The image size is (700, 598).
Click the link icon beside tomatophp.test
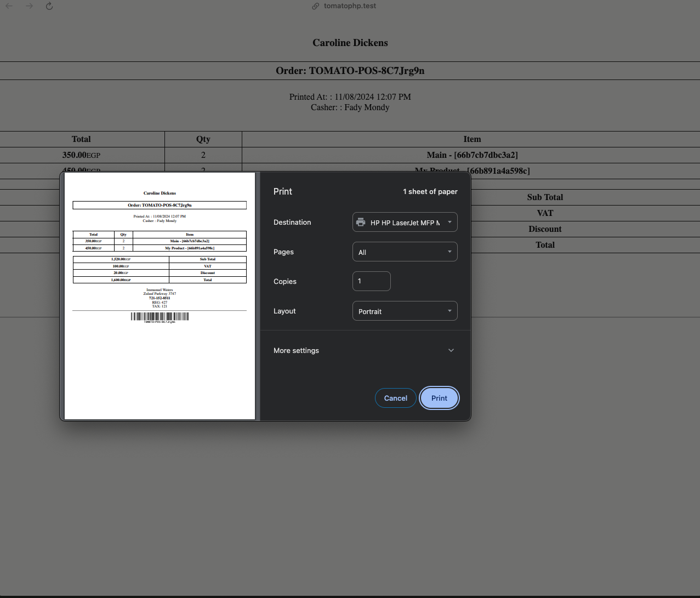315,7
